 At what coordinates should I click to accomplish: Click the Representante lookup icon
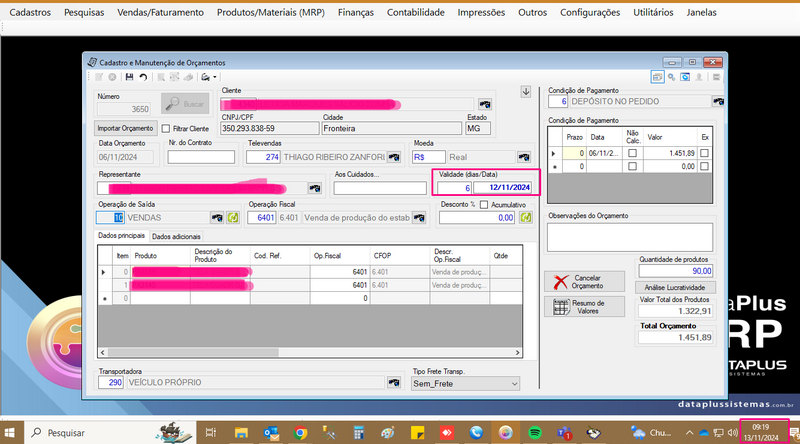coord(315,188)
